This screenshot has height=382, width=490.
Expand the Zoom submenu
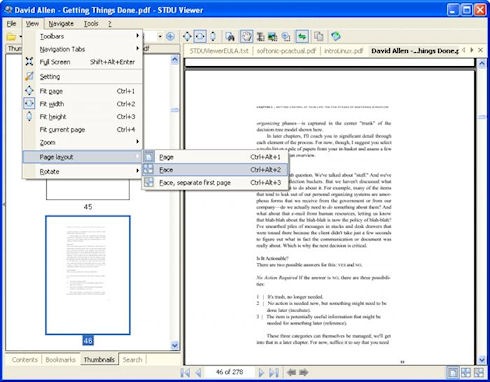[83, 142]
